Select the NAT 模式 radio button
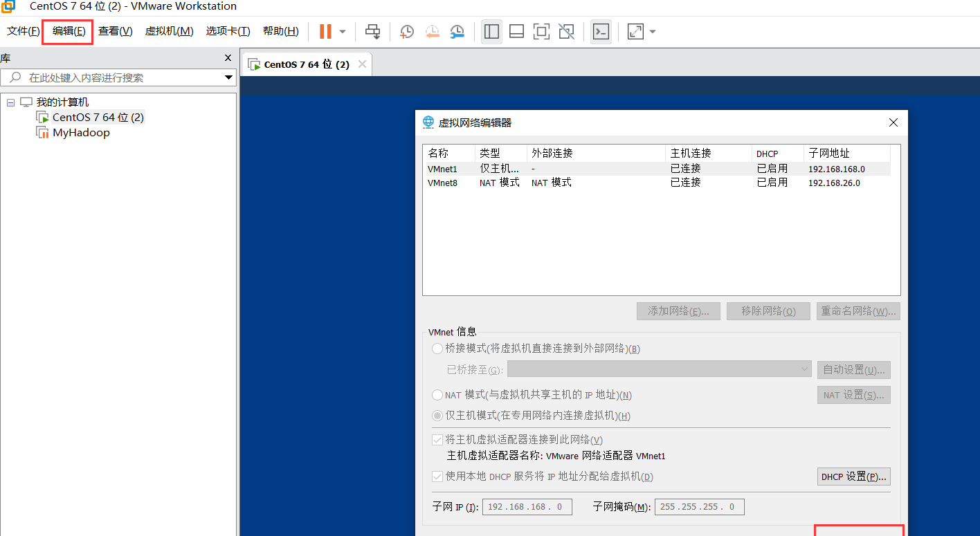This screenshot has height=536, width=980. pos(437,395)
